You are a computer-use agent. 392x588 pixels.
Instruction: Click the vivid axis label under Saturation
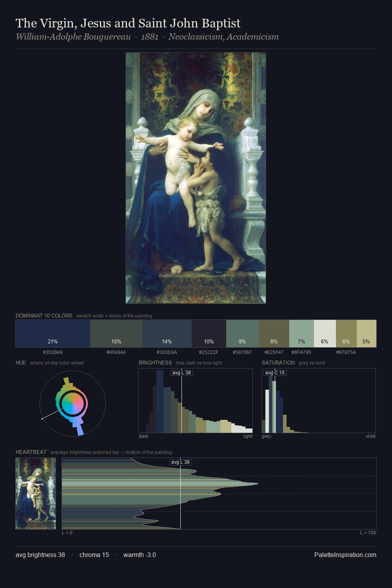(x=370, y=436)
